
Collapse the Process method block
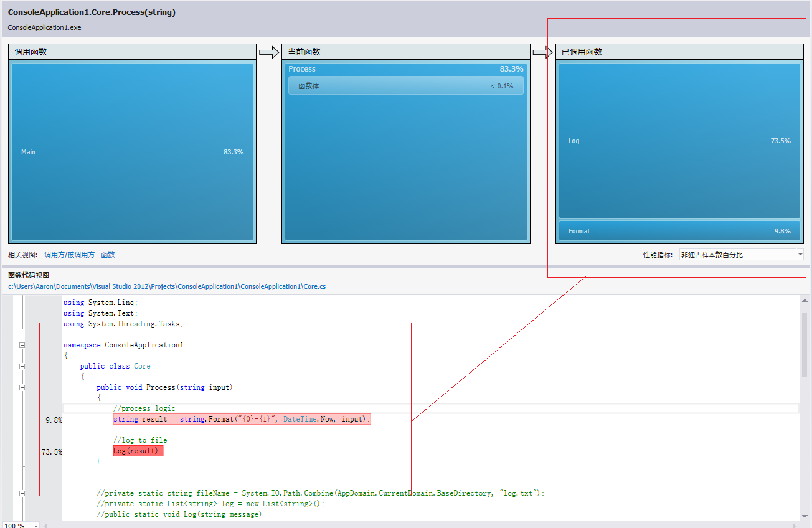pos(22,387)
